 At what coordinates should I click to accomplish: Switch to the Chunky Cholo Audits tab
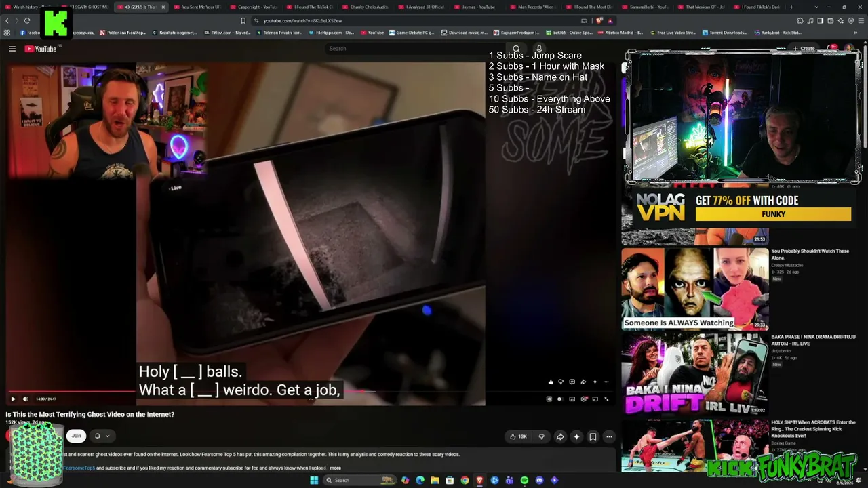pos(366,7)
